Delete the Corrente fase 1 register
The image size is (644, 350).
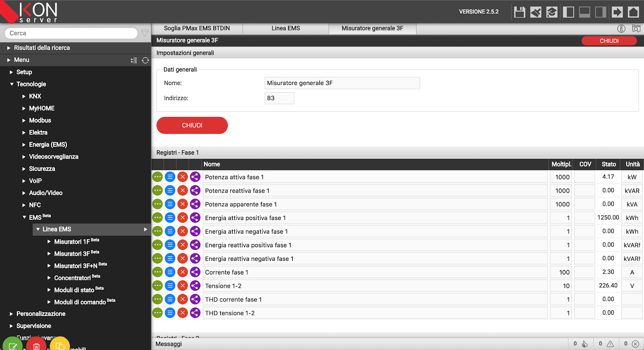182,272
